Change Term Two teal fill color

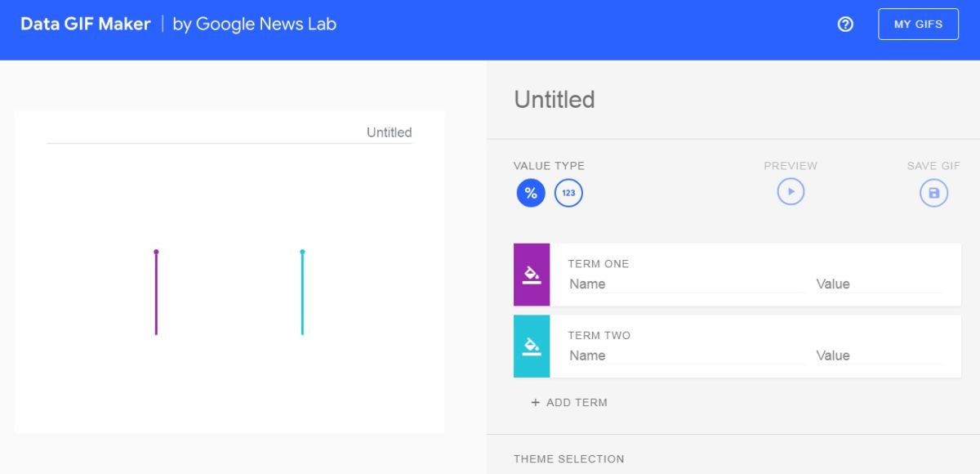pos(532,346)
